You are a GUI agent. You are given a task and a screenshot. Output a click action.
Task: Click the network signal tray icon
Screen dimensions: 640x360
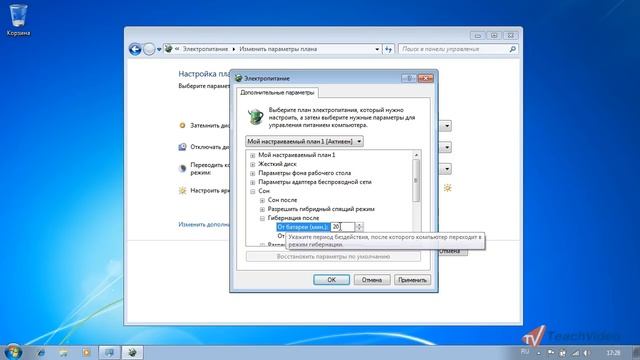pyautogui.click(x=575, y=353)
